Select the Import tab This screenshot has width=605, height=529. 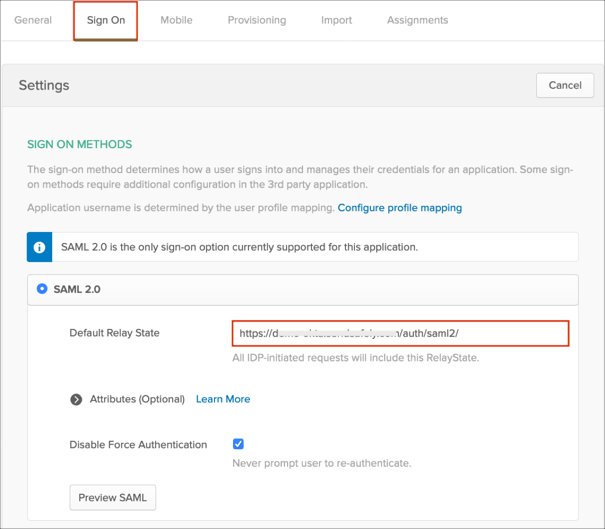pyautogui.click(x=336, y=20)
